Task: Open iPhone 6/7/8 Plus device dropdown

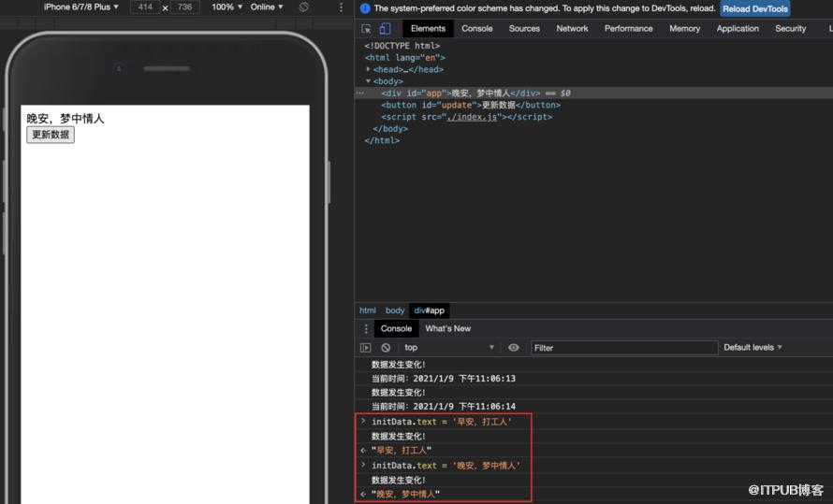Action: [80, 7]
